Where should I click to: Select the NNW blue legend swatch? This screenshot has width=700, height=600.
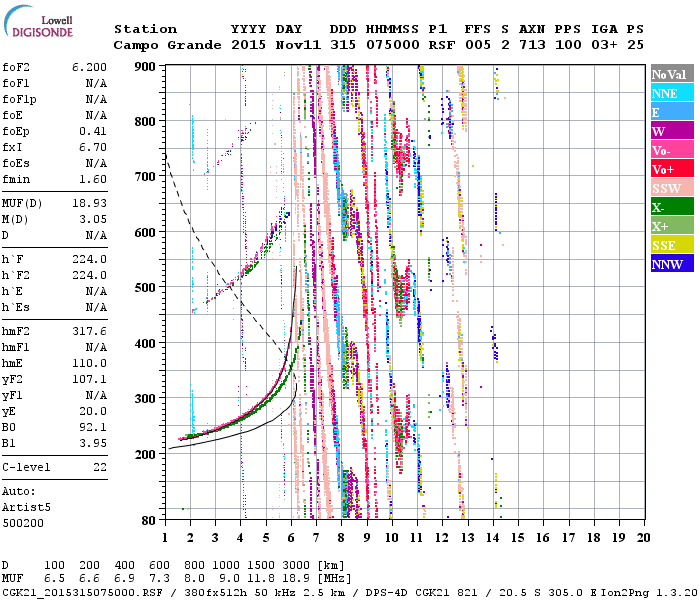(x=672, y=264)
